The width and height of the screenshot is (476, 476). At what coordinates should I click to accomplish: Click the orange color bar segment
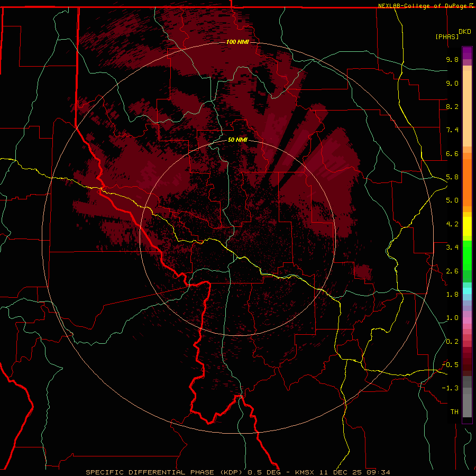467,183
